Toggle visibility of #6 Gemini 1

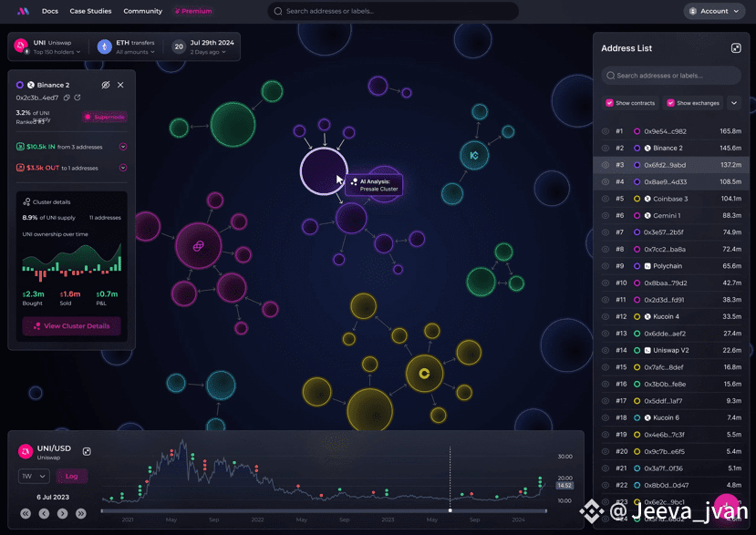[606, 215]
